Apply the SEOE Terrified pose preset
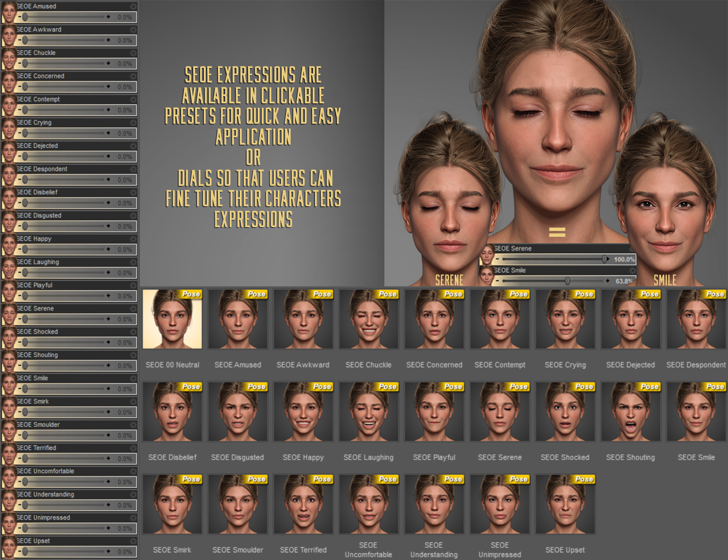Screen dimensions: 728x560 pyautogui.click(x=303, y=504)
